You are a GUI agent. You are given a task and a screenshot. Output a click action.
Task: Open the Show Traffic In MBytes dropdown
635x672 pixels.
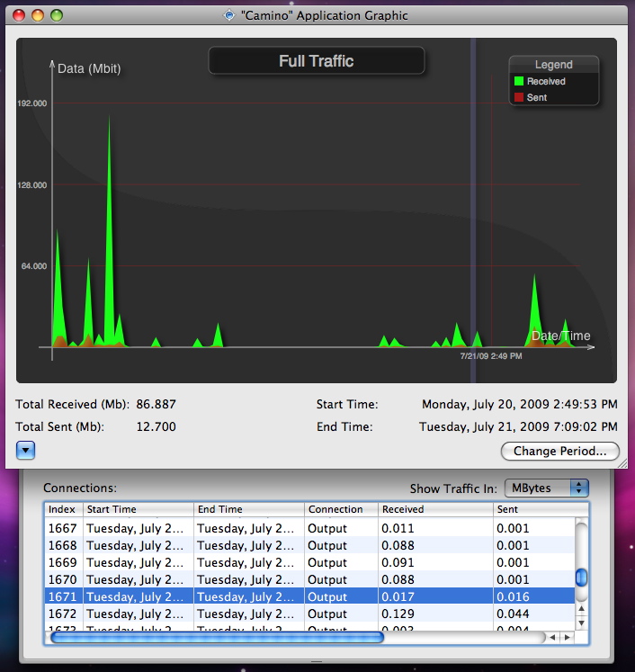pos(546,488)
